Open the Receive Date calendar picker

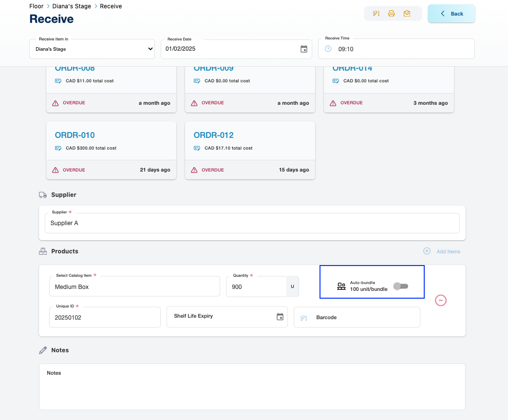pos(304,49)
